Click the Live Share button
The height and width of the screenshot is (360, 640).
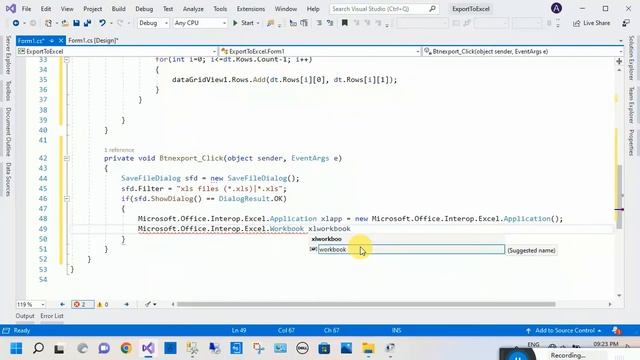click(591, 23)
